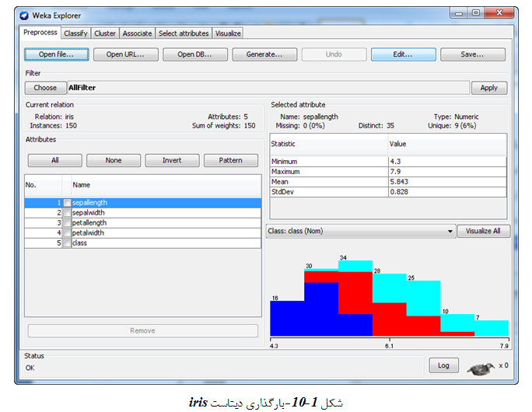Click the Weka Explorer title bar icon
Image resolution: width=532 pixels, height=412 pixels.
pos(24,16)
